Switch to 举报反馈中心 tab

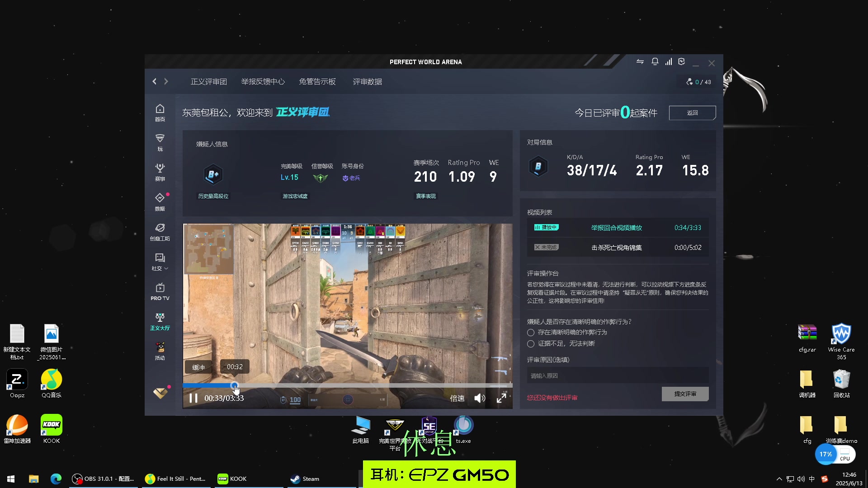point(263,82)
